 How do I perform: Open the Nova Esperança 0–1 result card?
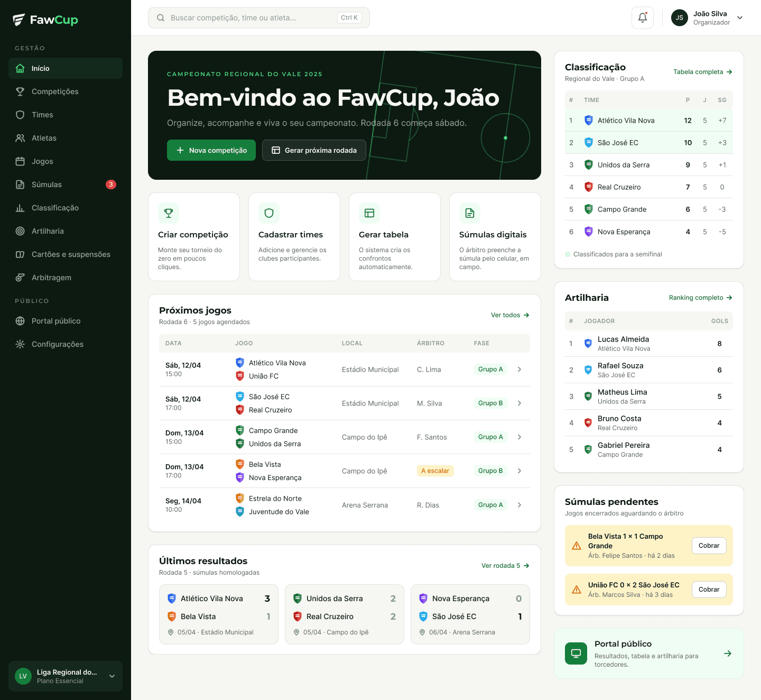tap(470, 614)
